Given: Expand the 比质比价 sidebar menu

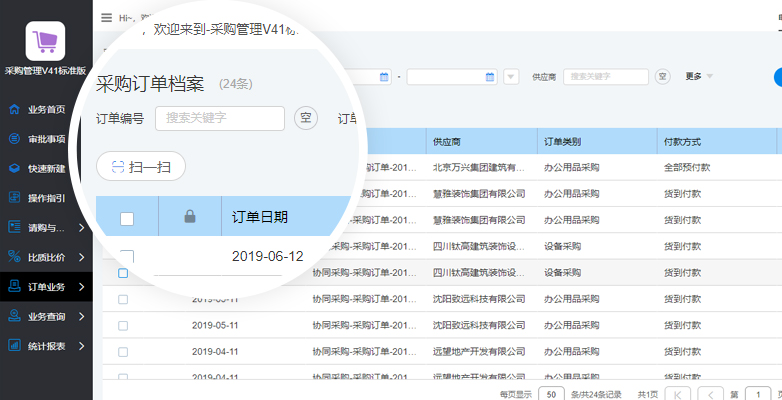Looking at the screenshot, I should (x=46, y=257).
